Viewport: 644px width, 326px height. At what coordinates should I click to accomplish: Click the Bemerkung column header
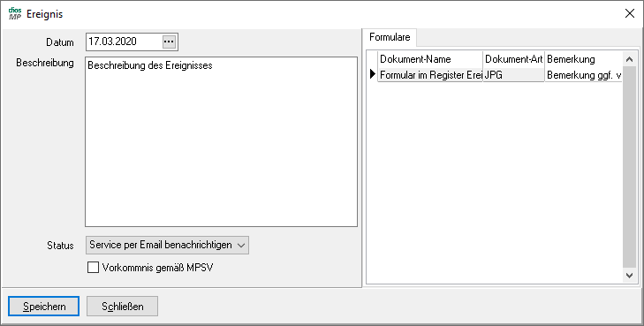(x=584, y=59)
